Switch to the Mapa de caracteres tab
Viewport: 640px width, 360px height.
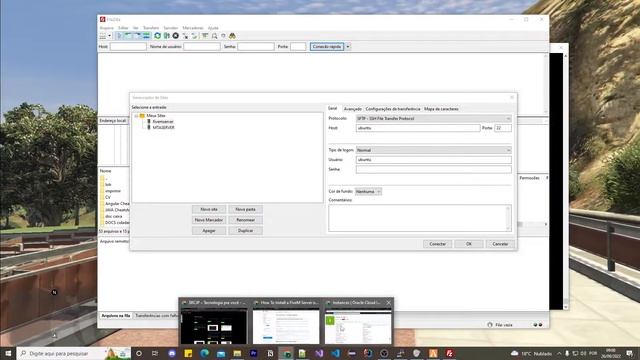pyautogui.click(x=441, y=109)
